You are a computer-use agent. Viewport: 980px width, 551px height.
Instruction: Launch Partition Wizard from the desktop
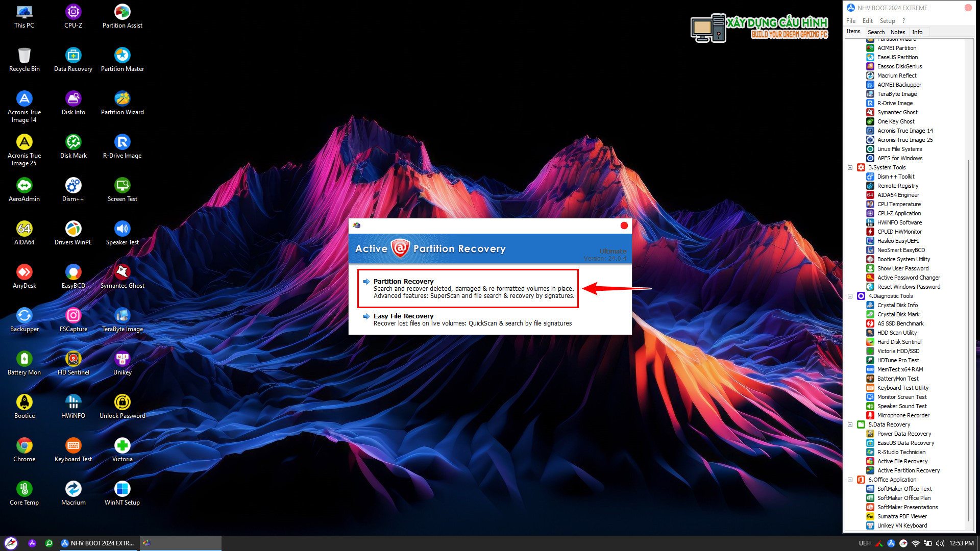(122, 103)
